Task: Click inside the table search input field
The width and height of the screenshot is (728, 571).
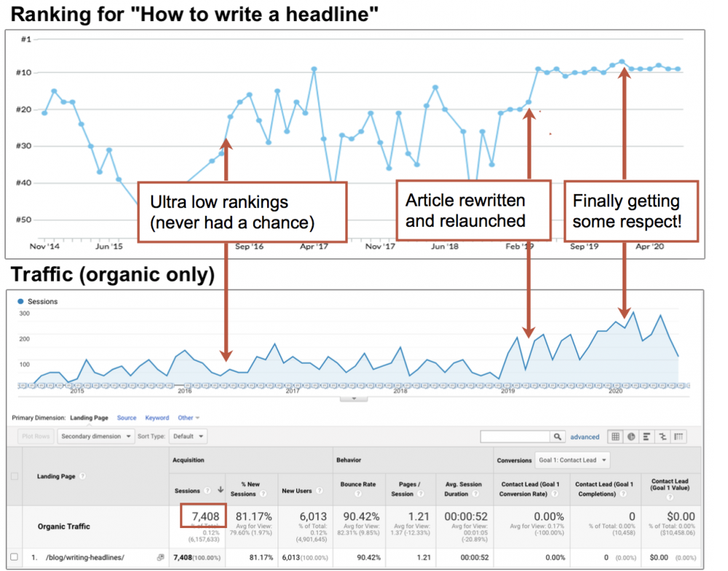Action: tap(515, 437)
